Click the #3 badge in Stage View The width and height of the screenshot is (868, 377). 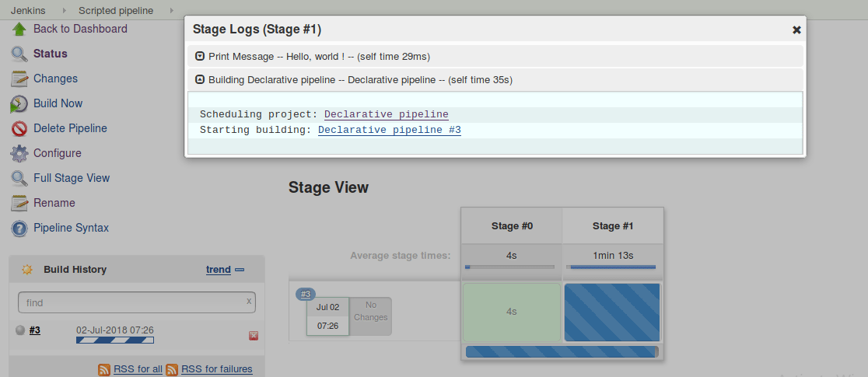tap(306, 294)
